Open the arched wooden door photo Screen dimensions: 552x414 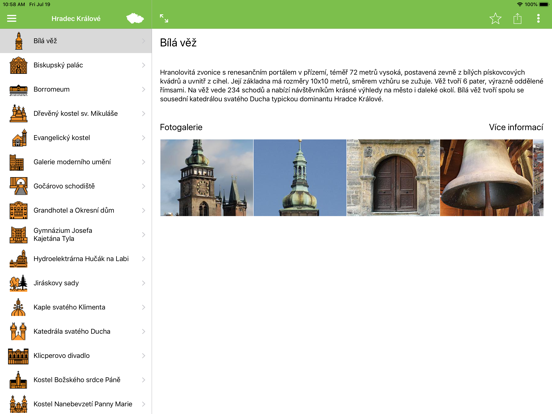pyautogui.click(x=393, y=178)
